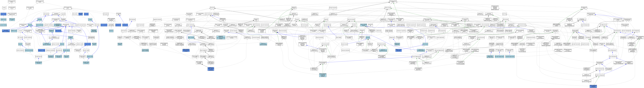
Task: Select the 'filopodium' node
Action: [111, 31]
